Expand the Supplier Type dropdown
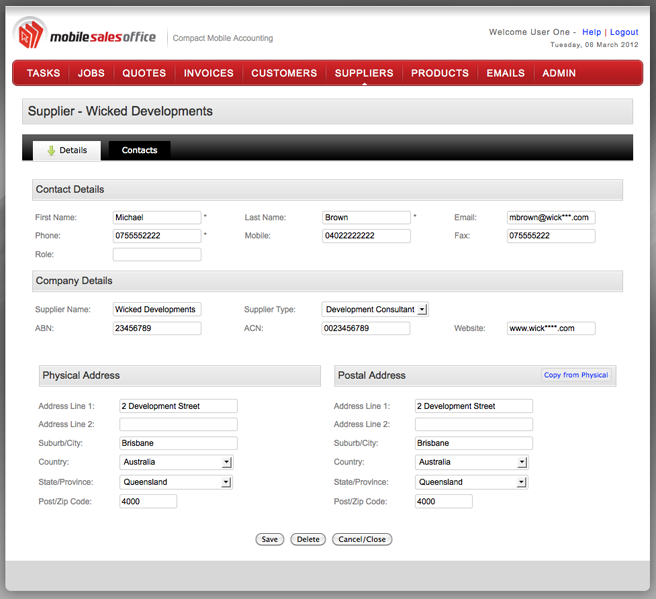 pyautogui.click(x=375, y=309)
